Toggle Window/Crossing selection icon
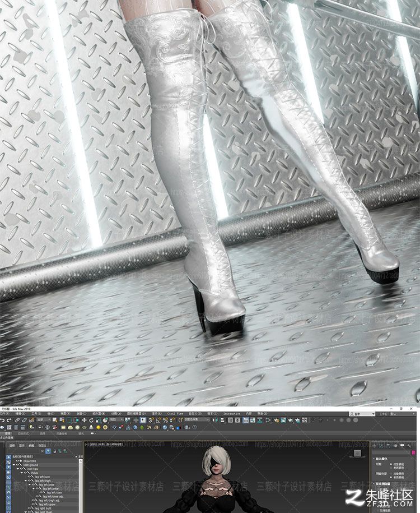The height and width of the screenshot is (513, 420). pos(76,420)
